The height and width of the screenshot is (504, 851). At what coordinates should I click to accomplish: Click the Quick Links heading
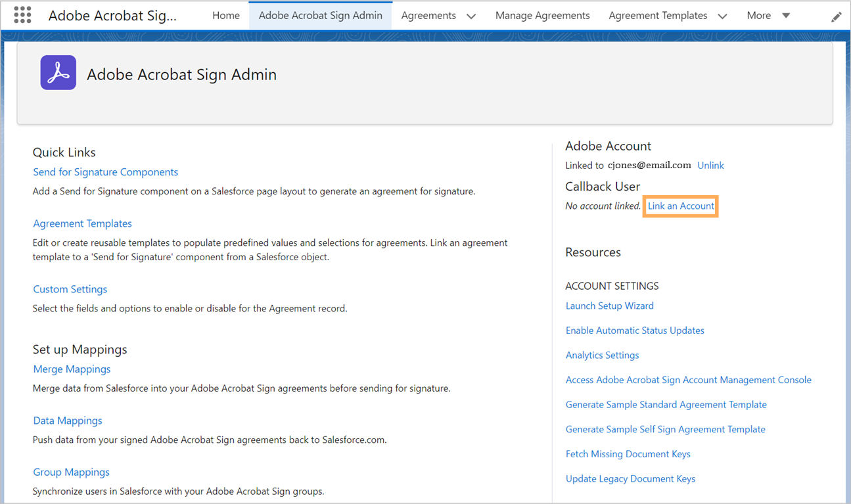64,152
